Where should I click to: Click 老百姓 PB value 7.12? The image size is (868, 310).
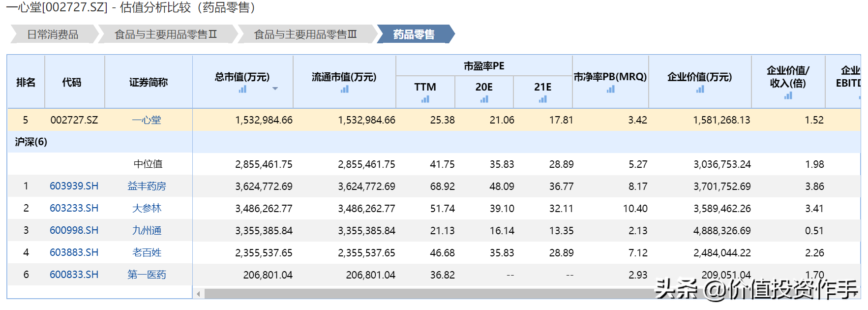click(638, 253)
